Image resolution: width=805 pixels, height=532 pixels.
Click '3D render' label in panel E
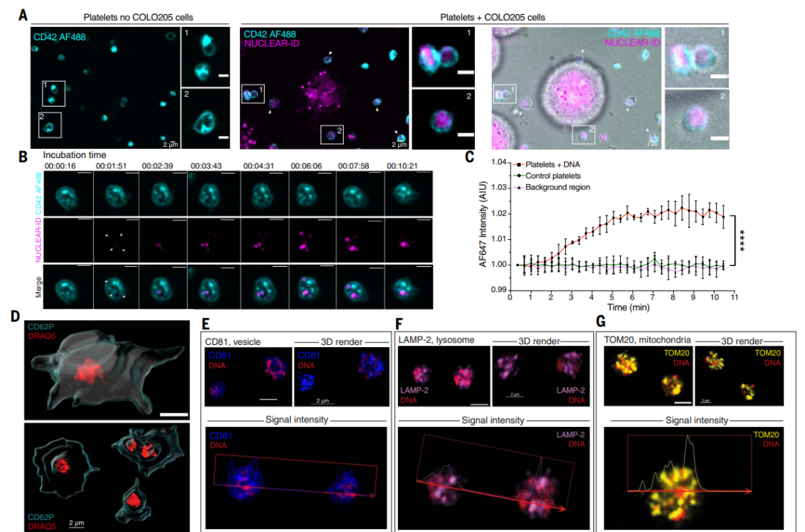point(341,342)
